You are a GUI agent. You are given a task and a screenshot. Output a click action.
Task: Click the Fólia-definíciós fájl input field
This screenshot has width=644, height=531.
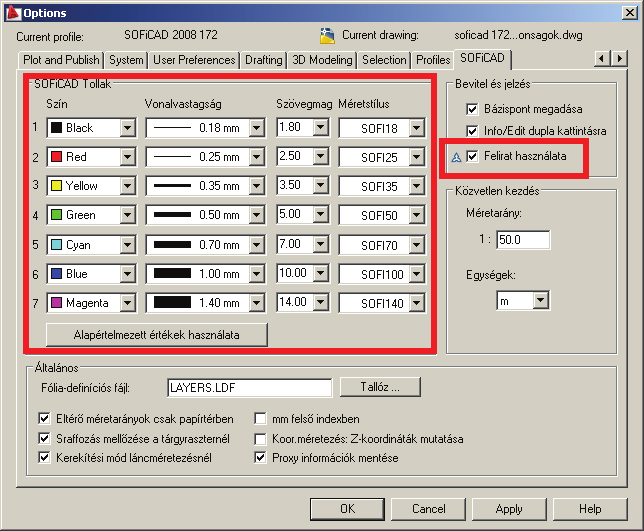(250, 388)
